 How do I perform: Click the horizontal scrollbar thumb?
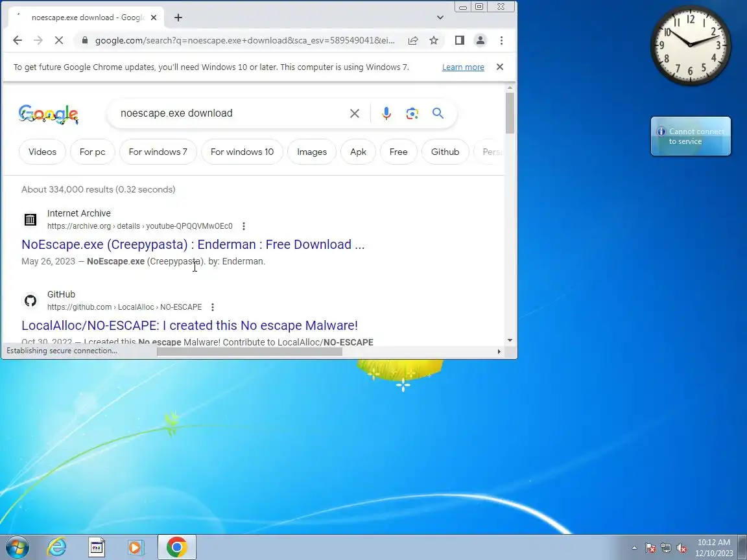pos(249,352)
